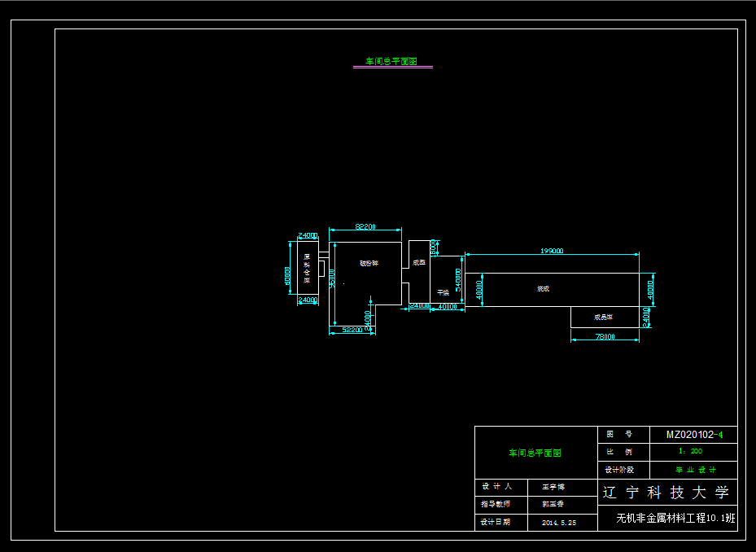Click the 破粉碎 room label
This screenshot has height=552, width=756.
pos(369,264)
